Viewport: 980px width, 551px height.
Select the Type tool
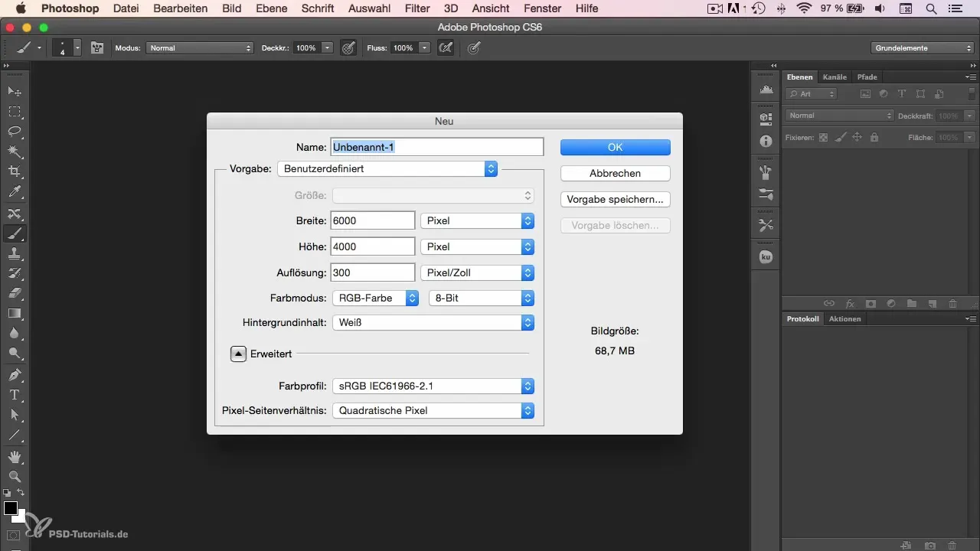coord(14,395)
